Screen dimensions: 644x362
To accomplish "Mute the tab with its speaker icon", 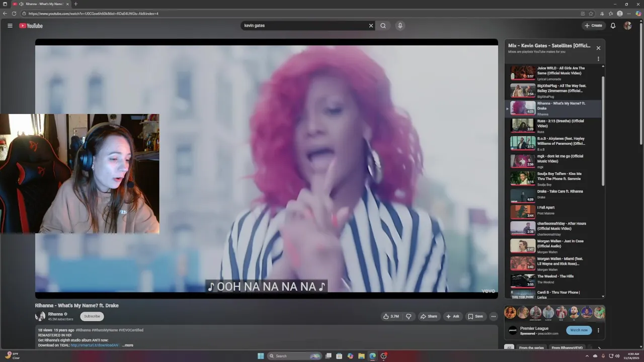I will click(21, 4).
